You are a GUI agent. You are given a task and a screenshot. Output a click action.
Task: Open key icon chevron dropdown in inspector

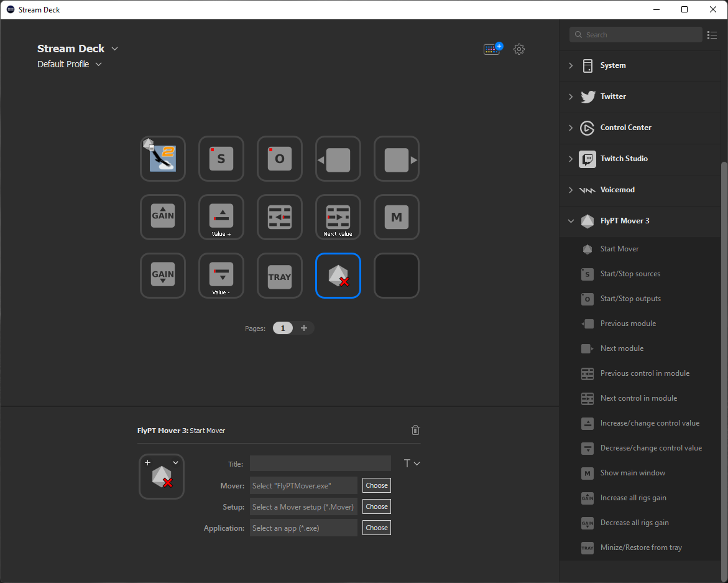click(x=175, y=463)
